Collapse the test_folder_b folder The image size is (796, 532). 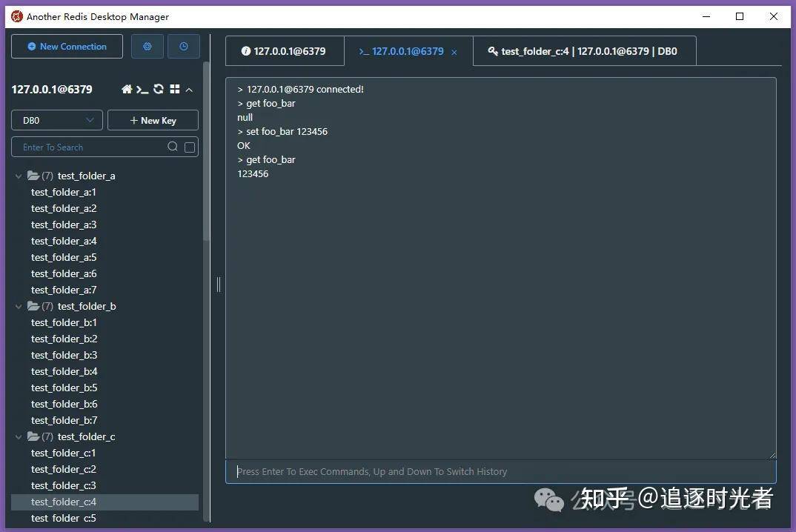[19, 307]
